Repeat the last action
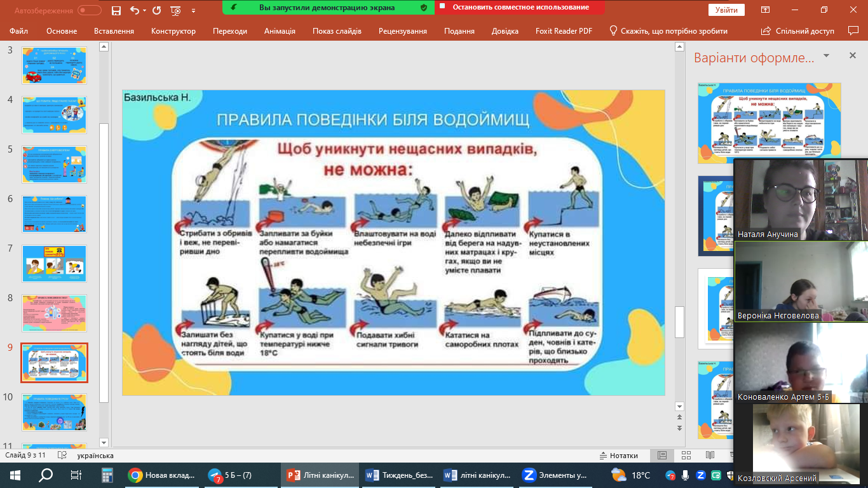 click(156, 10)
